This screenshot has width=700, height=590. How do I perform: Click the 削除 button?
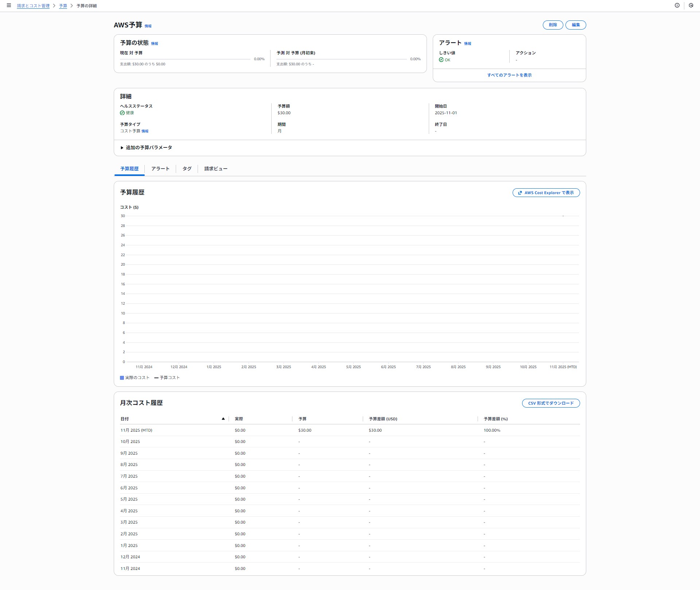coord(553,25)
